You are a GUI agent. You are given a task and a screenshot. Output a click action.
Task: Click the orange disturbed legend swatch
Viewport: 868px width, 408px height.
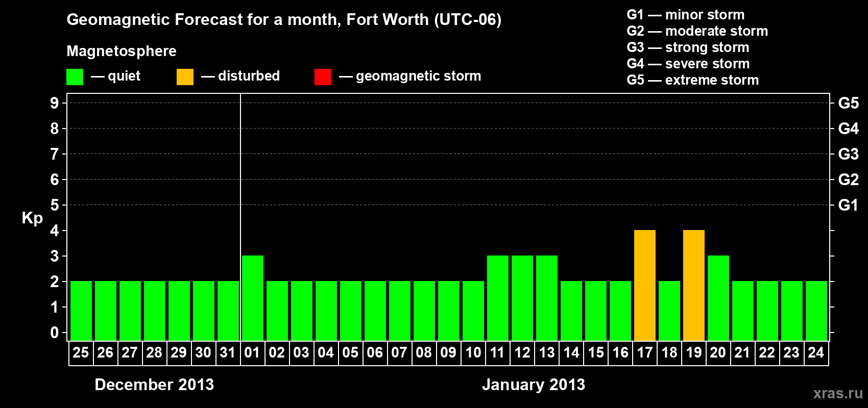[x=185, y=77]
